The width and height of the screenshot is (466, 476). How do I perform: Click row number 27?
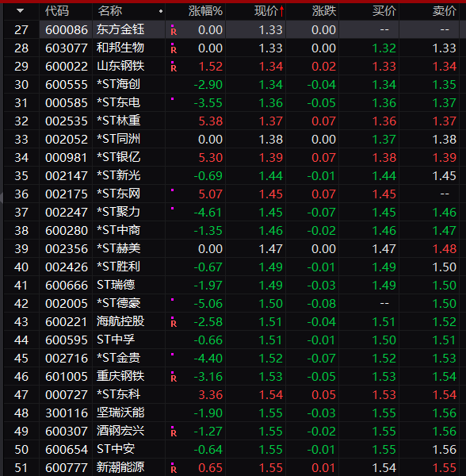click(21, 30)
